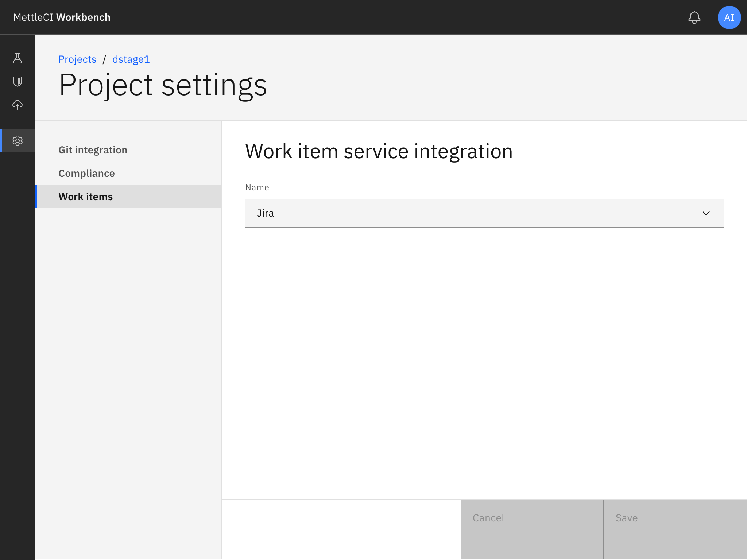Viewport: 747px width, 560px height.
Task: Open the dstage1 breadcrumb link
Action: point(131,59)
